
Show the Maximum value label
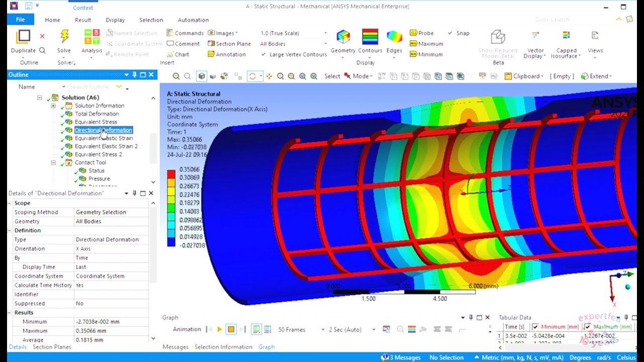pos(426,44)
